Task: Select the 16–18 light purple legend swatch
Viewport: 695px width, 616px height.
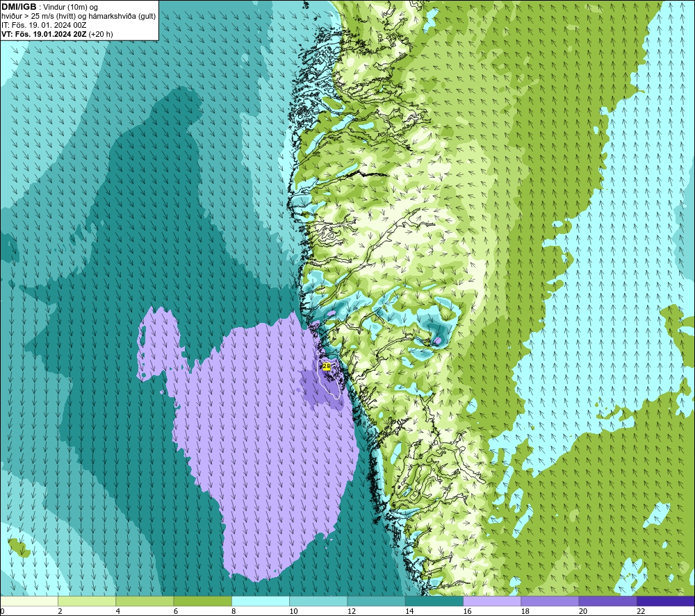Action: tap(492, 601)
